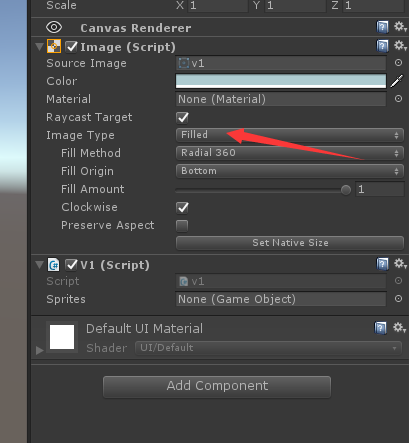Open the Fill Origin Bottom dropdown
Screen dimensions: 409x443
pyautogui.click(x=290, y=171)
